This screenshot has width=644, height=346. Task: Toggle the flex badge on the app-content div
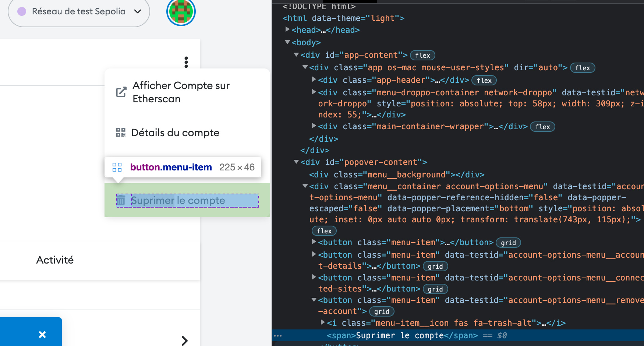tap(422, 55)
